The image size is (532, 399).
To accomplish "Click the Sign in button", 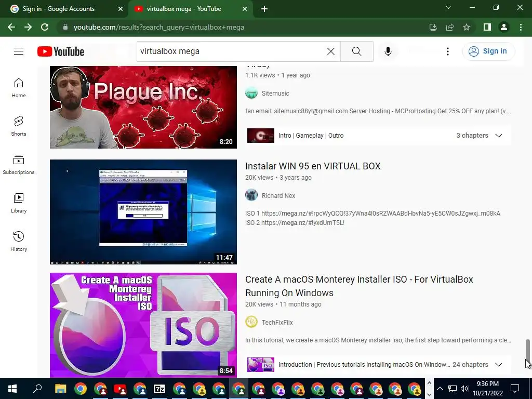I will [488, 51].
